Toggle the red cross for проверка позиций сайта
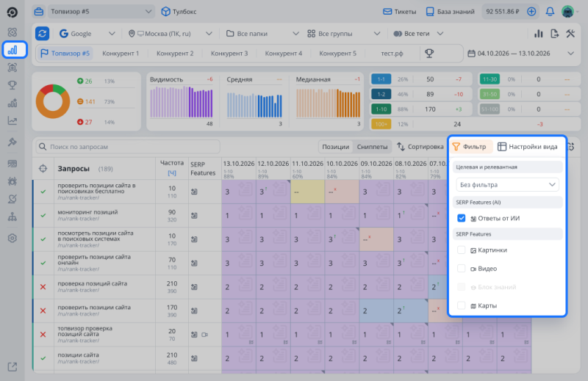This screenshot has width=588, height=381. point(43,287)
